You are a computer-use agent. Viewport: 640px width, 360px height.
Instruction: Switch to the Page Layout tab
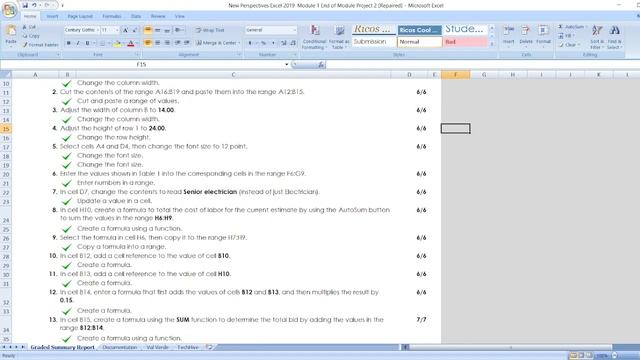coord(80,16)
